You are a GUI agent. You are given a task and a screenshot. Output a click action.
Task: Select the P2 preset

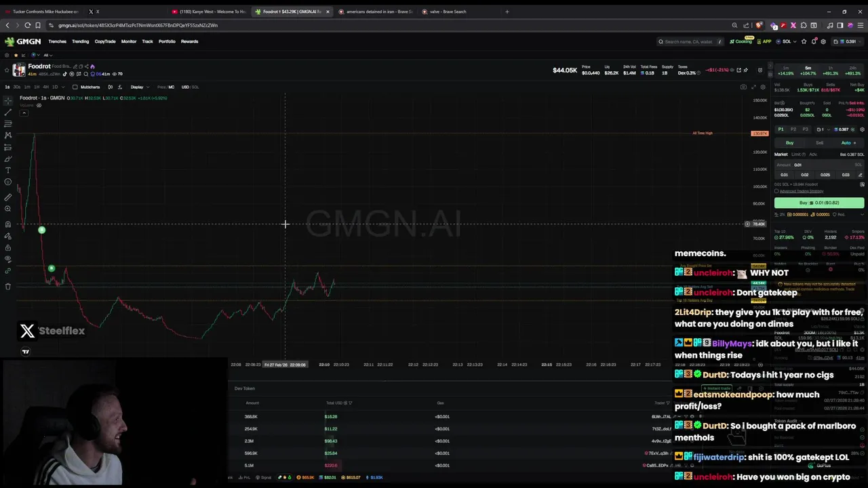(793, 129)
